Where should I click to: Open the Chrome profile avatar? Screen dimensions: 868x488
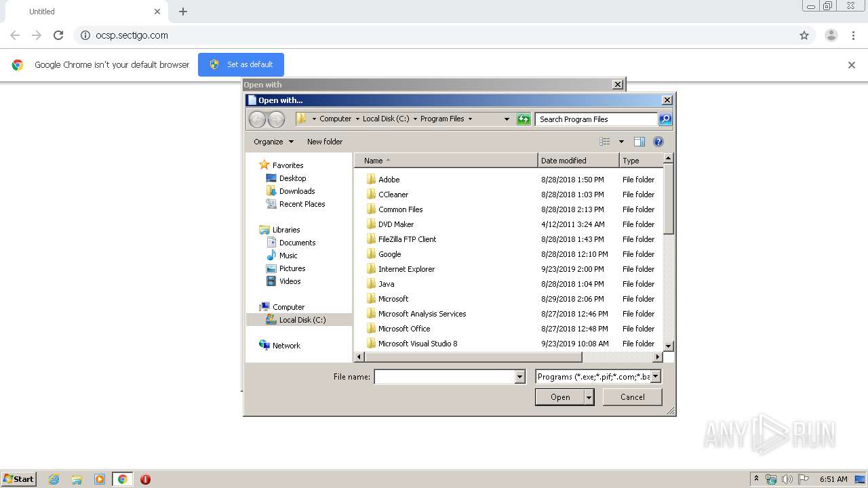(831, 35)
